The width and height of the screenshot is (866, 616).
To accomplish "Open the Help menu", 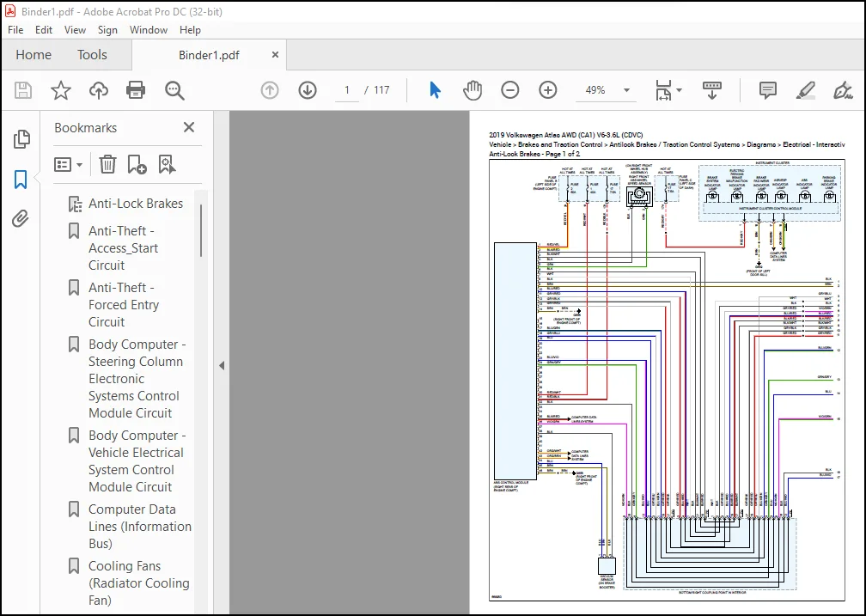I will click(x=190, y=30).
